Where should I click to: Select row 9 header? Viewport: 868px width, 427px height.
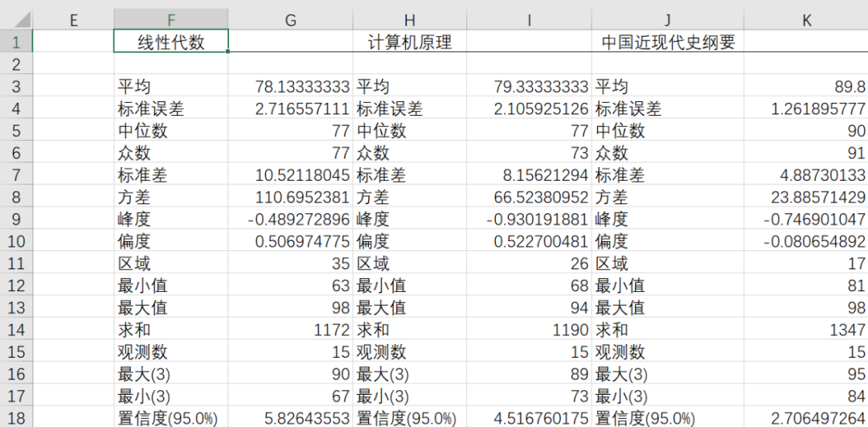pos(16,219)
